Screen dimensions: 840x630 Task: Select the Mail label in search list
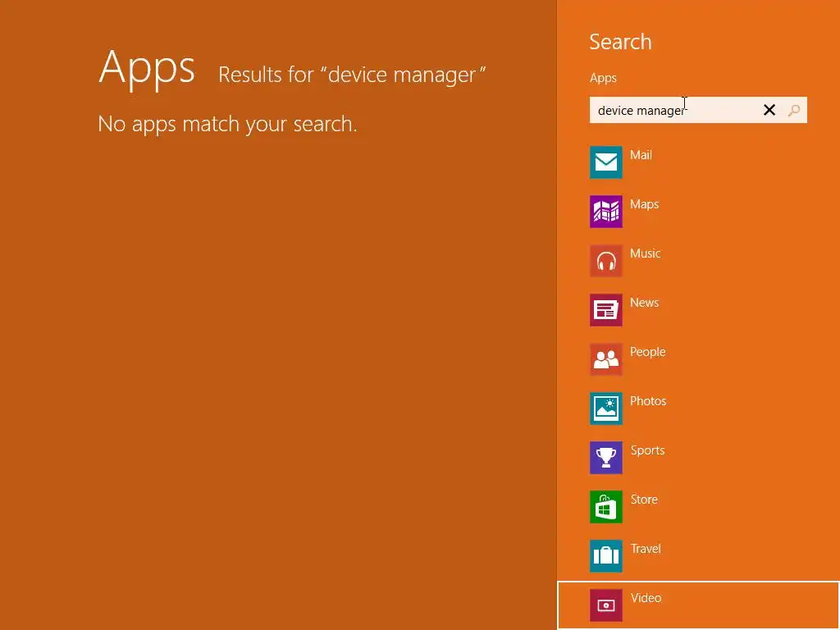point(641,155)
